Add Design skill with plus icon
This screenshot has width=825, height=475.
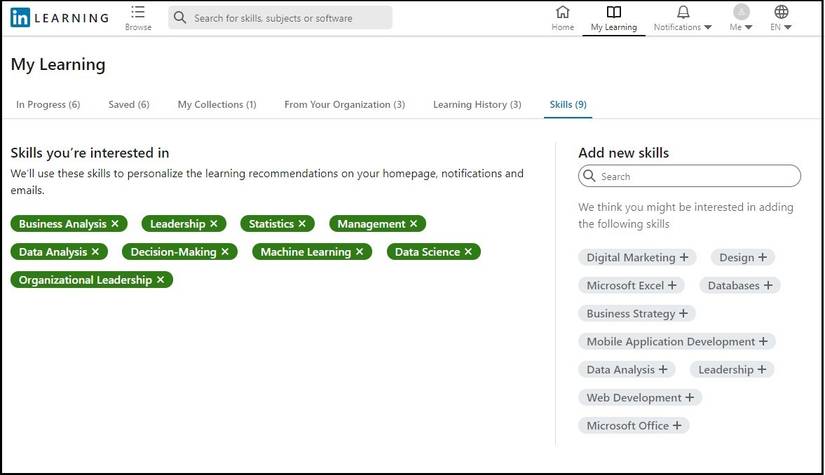point(762,257)
